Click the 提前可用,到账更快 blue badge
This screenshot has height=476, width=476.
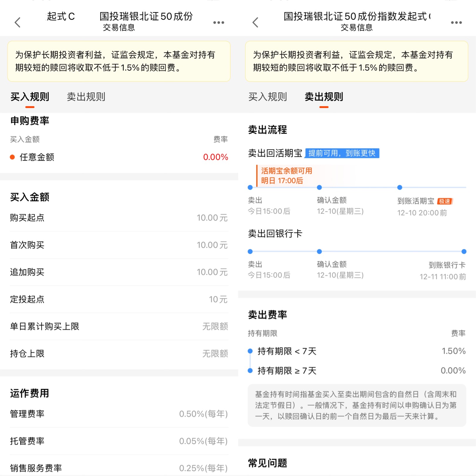point(342,153)
